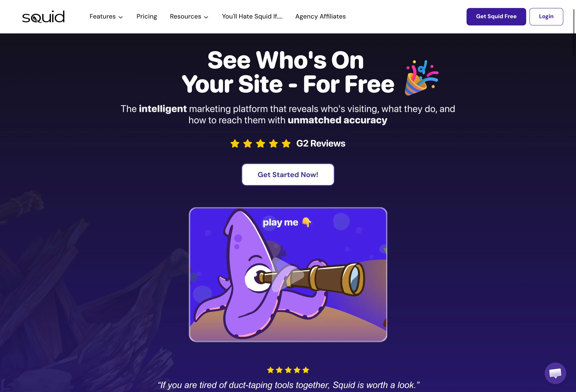Image resolution: width=576 pixels, height=392 pixels.
Task: Go to Agency Affiliates
Action: pyautogui.click(x=320, y=16)
